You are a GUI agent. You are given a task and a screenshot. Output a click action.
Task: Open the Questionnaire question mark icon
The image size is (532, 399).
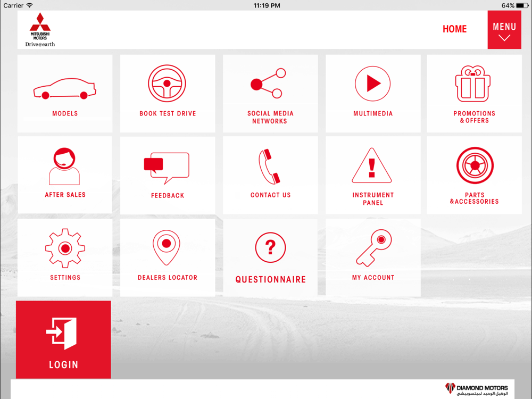pos(270,247)
